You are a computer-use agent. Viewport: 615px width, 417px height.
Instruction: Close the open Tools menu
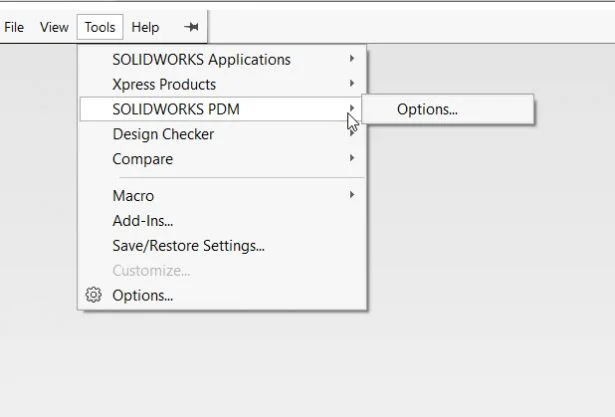click(100, 28)
